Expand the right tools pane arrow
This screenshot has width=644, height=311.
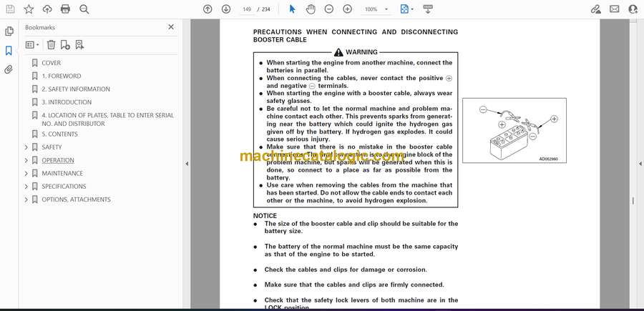pos(640,164)
